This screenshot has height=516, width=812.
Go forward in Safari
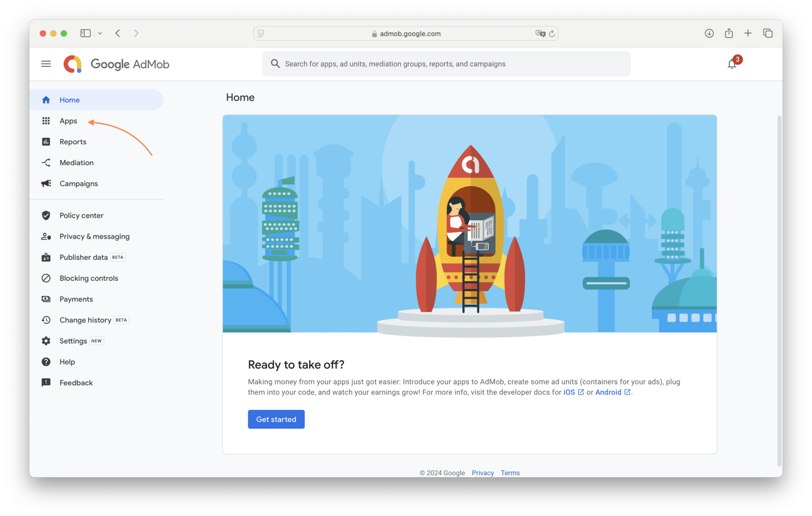[x=136, y=33]
